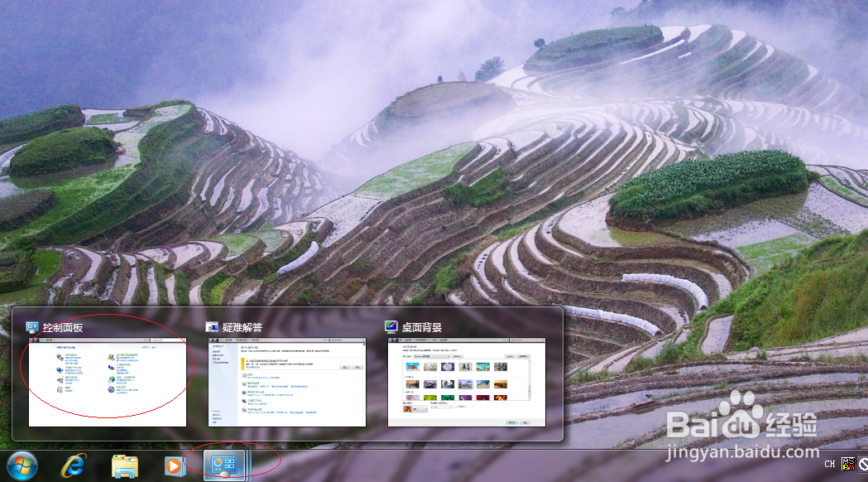This screenshot has height=482, width=868.
Task: Toggle the shuffle checkbox in 桌面背景 preview
Action: [456, 407]
